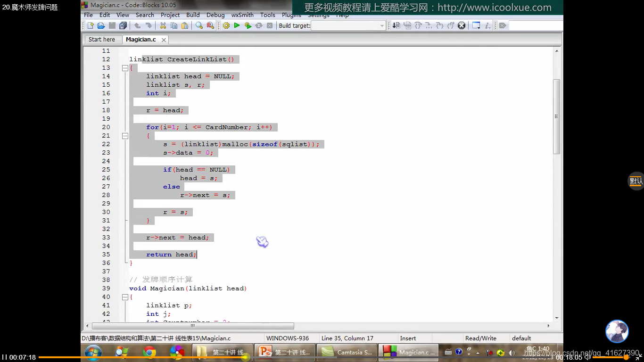Click the 'return head;' code line
644x362 pixels.
172,255
